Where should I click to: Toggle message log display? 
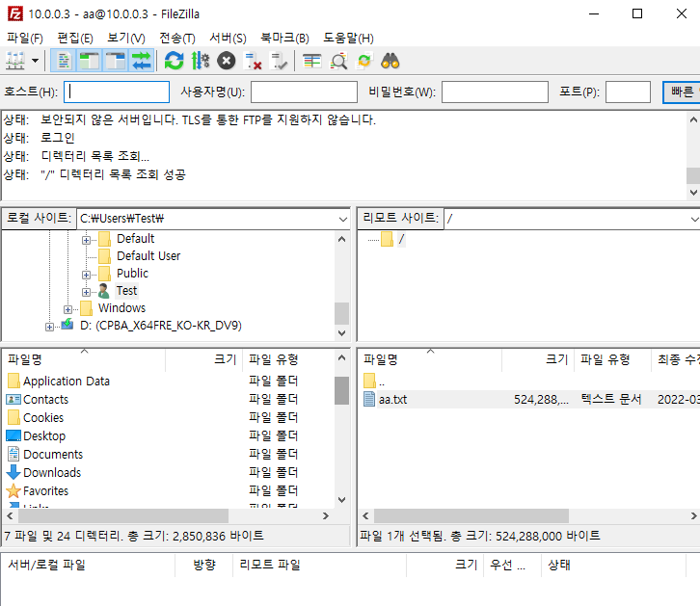[64, 61]
